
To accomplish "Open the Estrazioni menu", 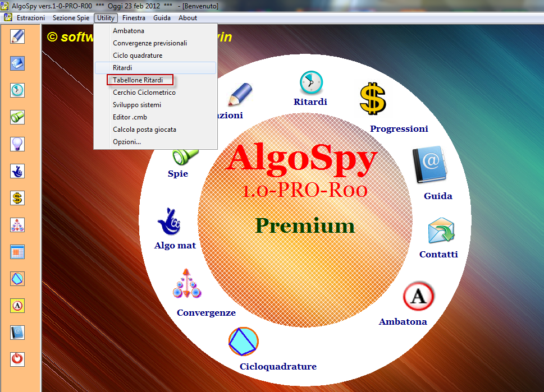I will [x=31, y=18].
